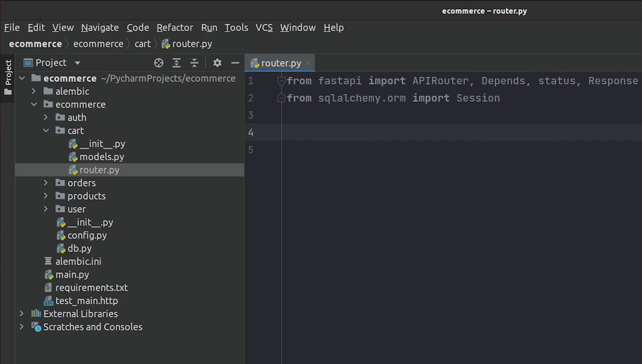Open the File menu in menu bar
This screenshot has height=364, width=642.
point(12,27)
